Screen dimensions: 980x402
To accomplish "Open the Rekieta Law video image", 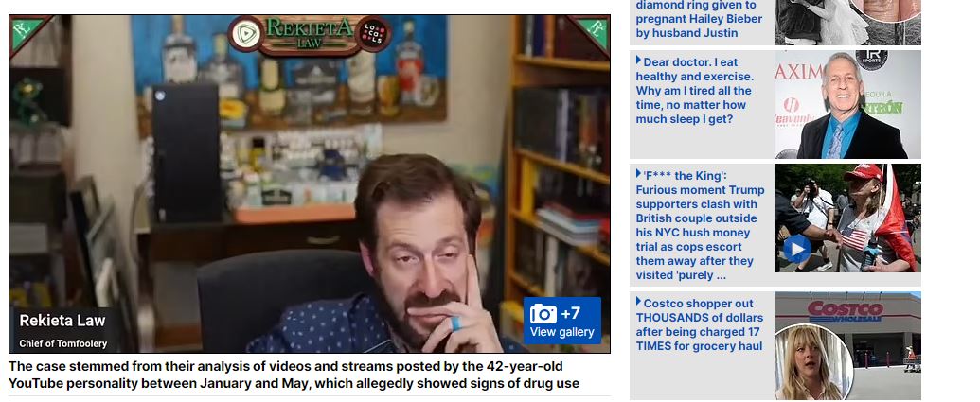I will click(x=310, y=184).
